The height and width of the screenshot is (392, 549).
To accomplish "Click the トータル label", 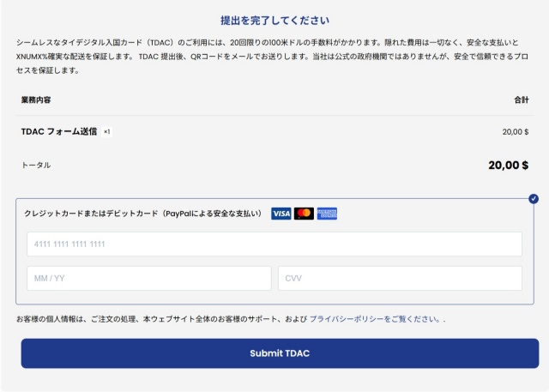I will click(36, 165).
